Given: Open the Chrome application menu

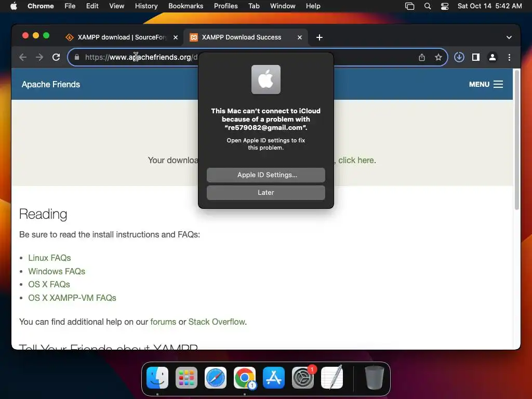Looking at the screenshot, I should 41,6.
